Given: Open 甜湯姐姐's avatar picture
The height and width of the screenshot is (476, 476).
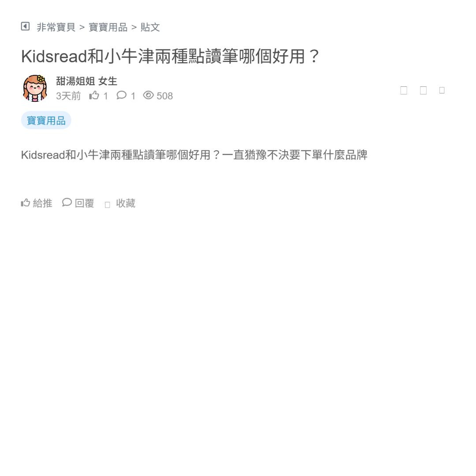Looking at the screenshot, I should pyautogui.click(x=35, y=88).
